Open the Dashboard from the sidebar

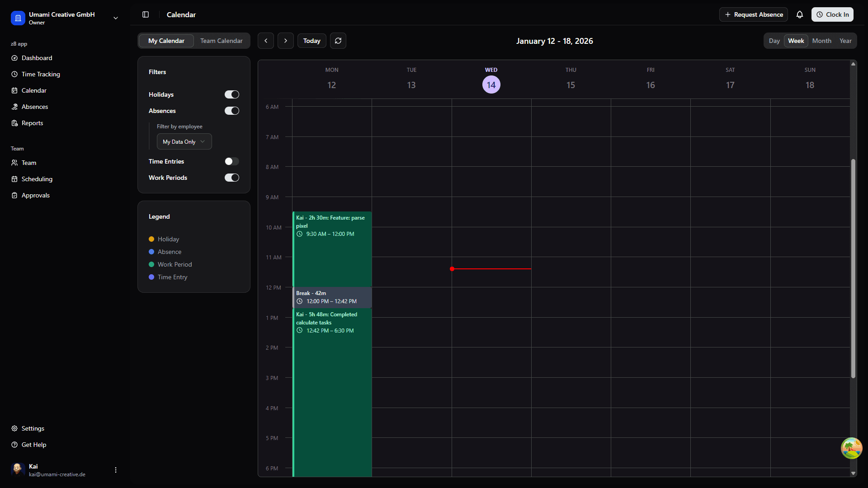(36, 58)
